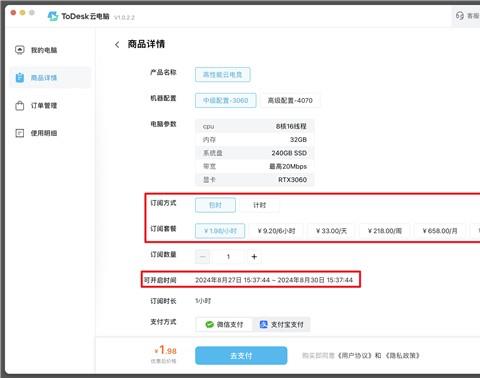Click the ¥1.98 total price text
The width and height of the screenshot is (480, 378).
[166, 350]
